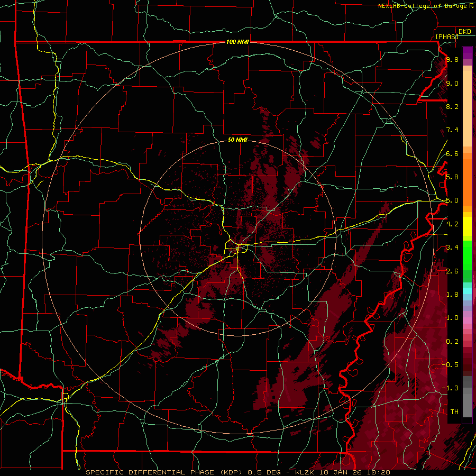The width and height of the screenshot is (476, 476).
Task: Click the DKD label above the color scale
Action: 465,31
